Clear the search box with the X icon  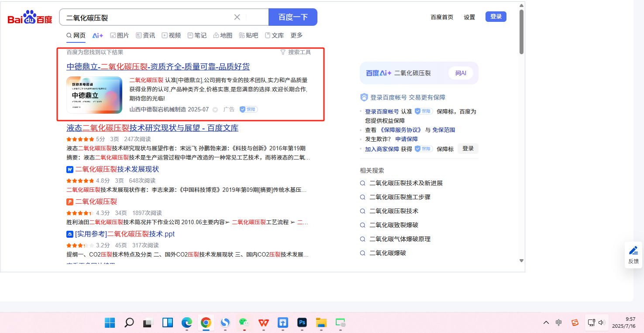point(237,17)
